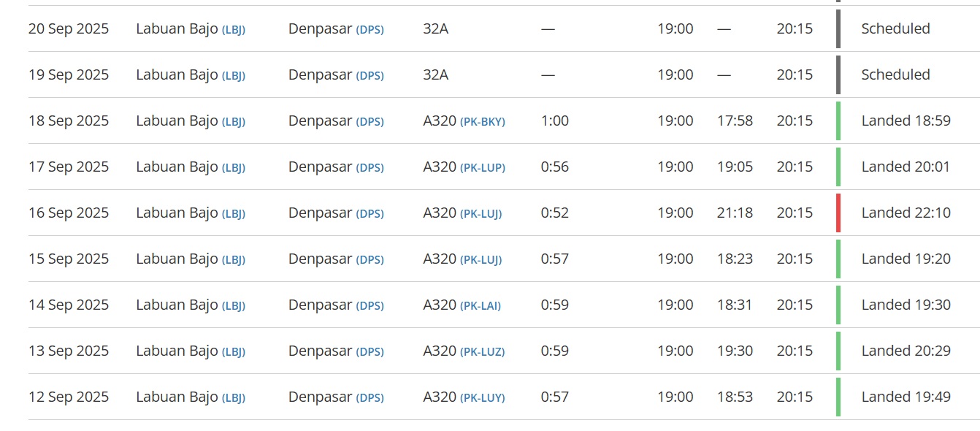The image size is (980, 431).
Task: Open LBJ airport link on 12 Sep row
Action: pyautogui.click(x=234, y=398)
